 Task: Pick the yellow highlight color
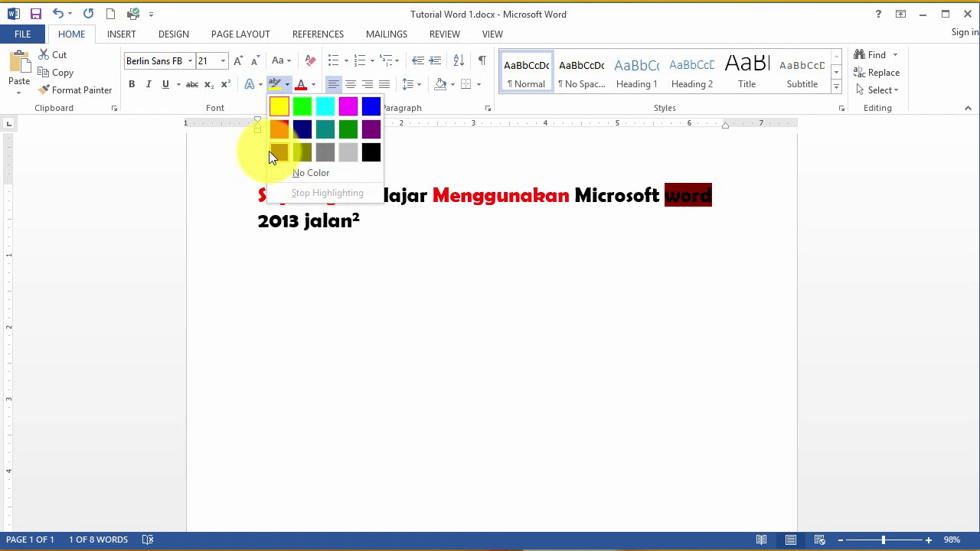pyautogui.click(x=279, y=106)
